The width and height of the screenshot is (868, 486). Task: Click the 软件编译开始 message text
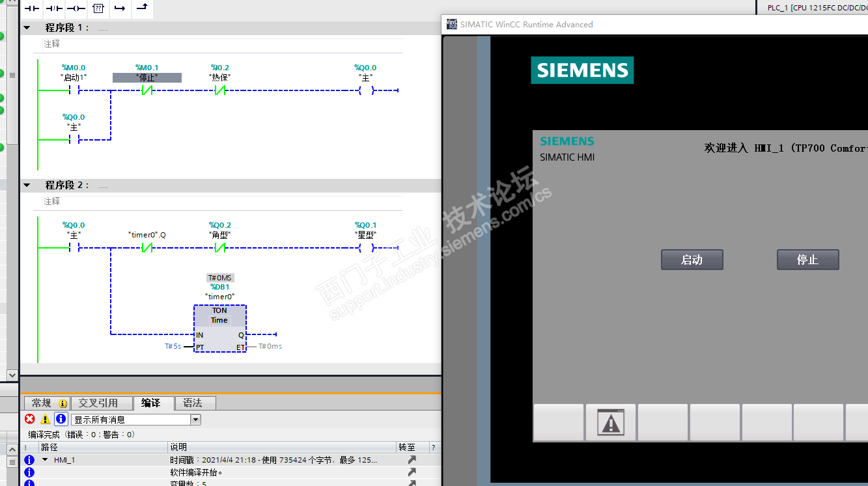click(196, 472)
